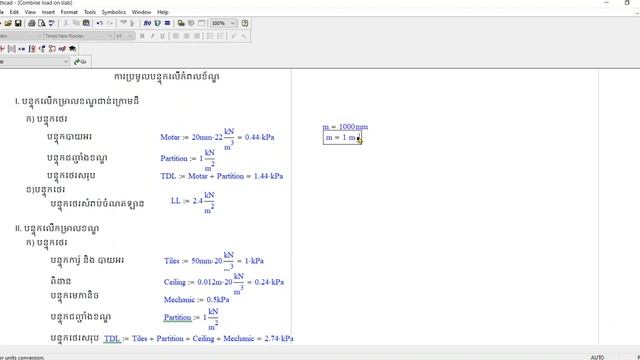Toggle bulleted list formatting
640x360 pixels.
click(x=210, y=36)
